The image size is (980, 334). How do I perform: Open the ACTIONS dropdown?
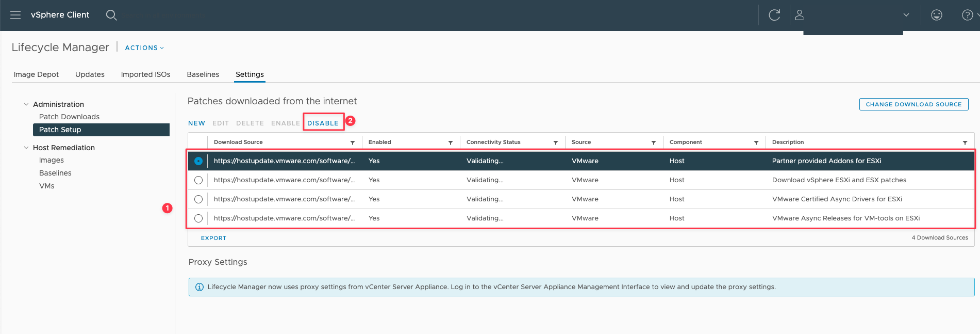click(x=144, y=47)
